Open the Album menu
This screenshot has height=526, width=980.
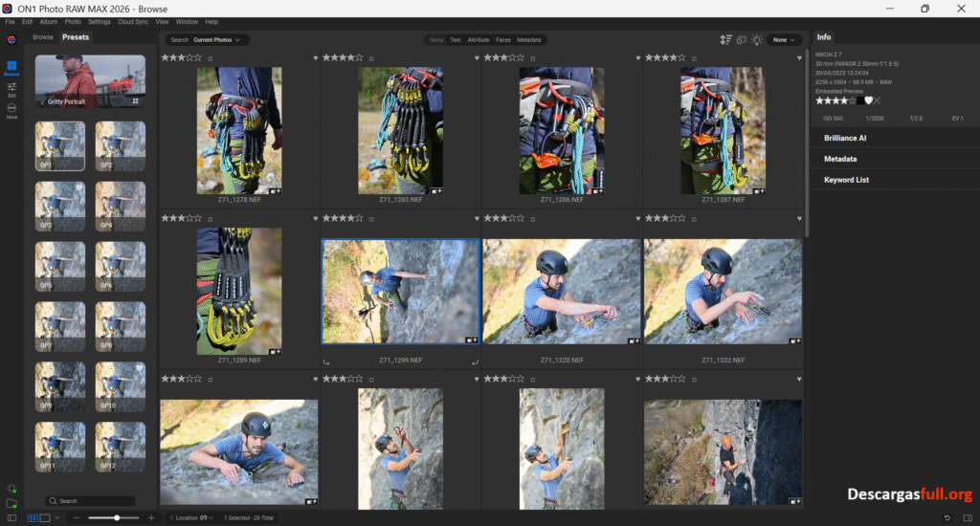pyautogui.click(x=48, y=22)
